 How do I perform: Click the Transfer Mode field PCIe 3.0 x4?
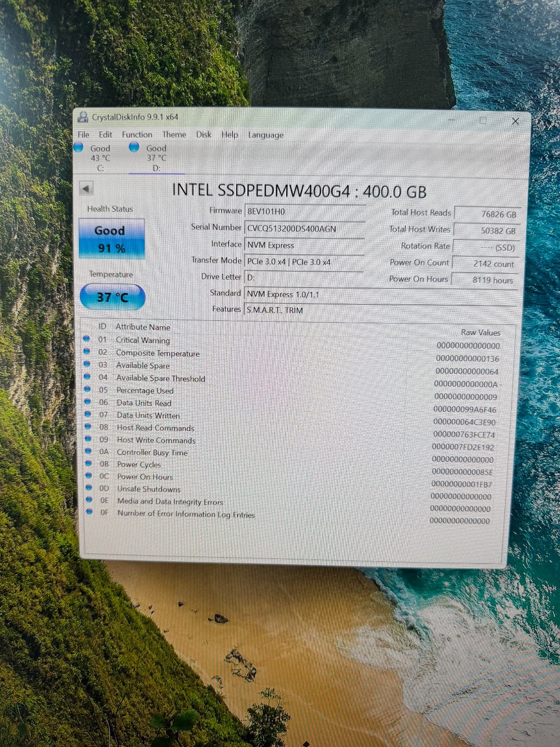point(304,262)
